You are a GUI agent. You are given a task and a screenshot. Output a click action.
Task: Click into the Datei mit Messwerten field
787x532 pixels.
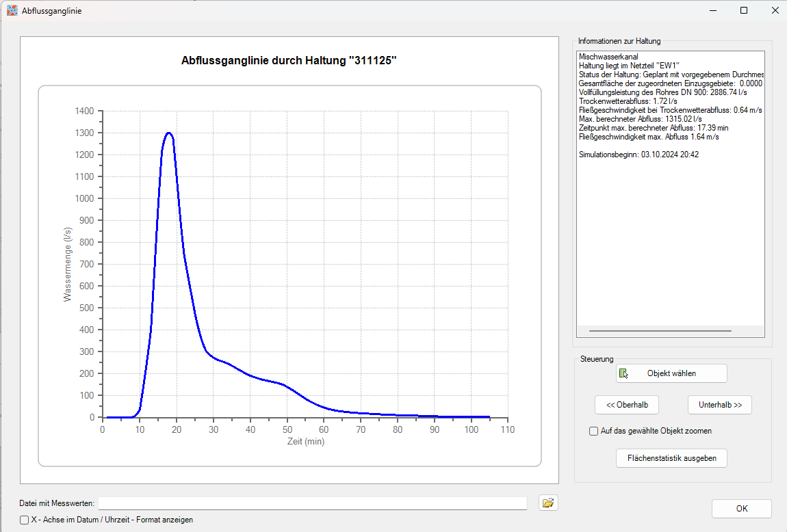(x=312, y=503)
